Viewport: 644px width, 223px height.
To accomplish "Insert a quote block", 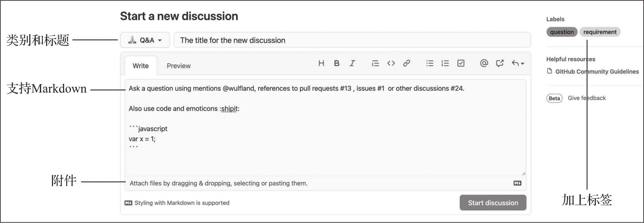I will (375, 63).
